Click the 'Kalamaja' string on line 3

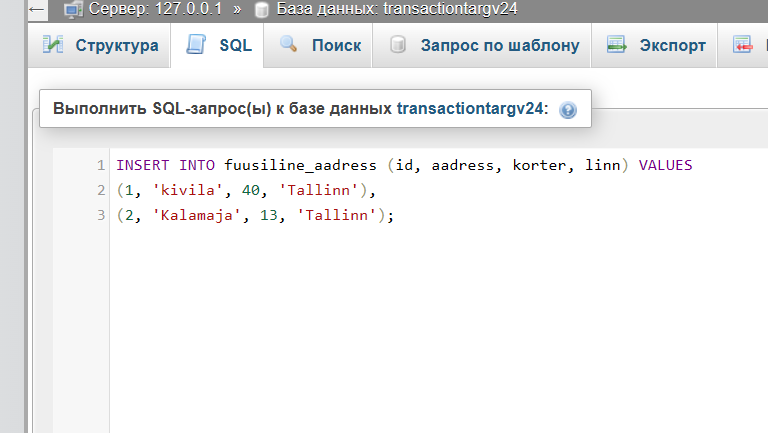coord(197,215)
